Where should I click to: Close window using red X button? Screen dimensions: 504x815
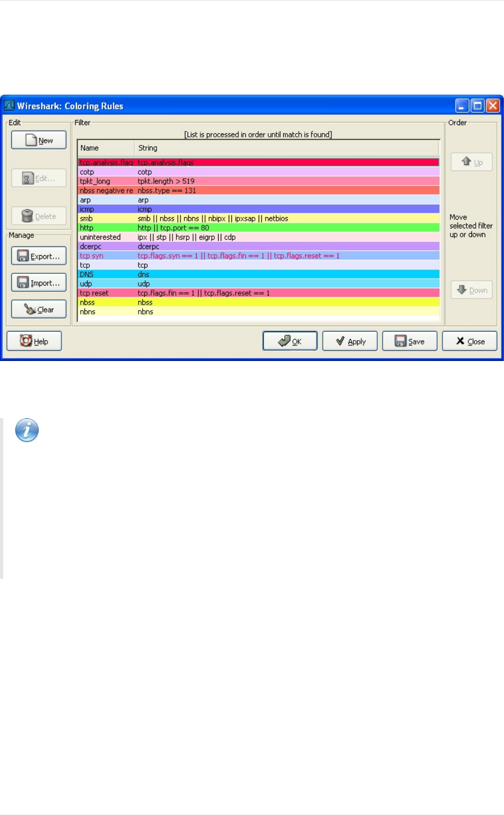(493, 105)
